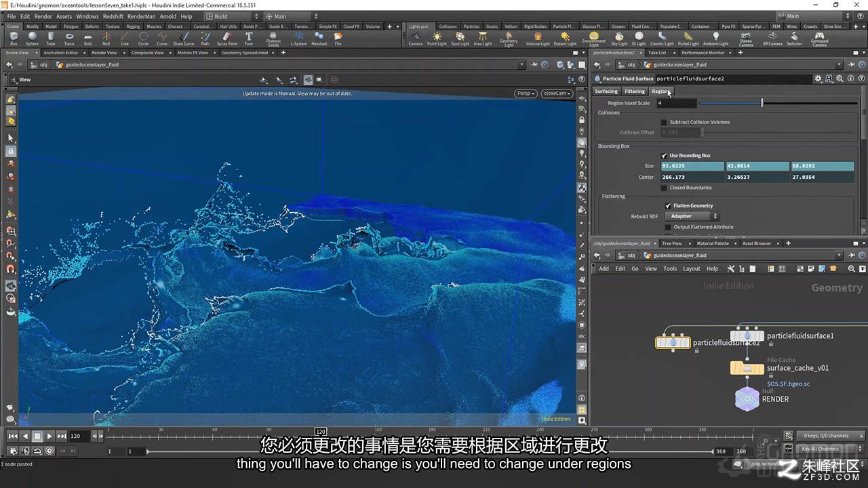Open the Windows menu
Image resolution: width=868 pixels, height=488 pixels.
(x=87, y=16)
